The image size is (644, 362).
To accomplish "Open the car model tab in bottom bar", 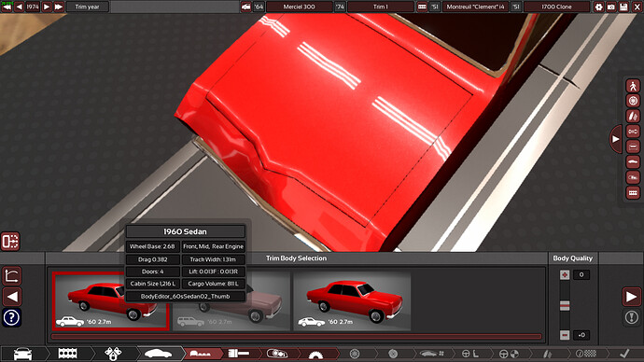I will tap(23, 354).
